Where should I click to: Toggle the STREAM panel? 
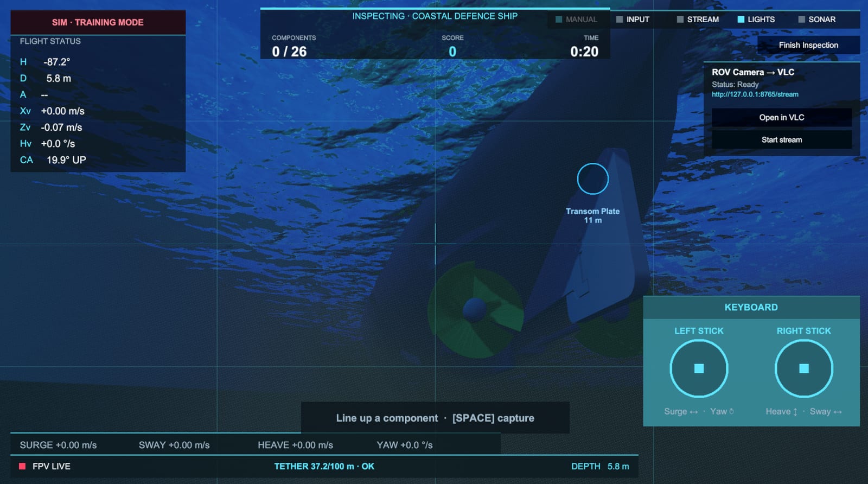698,20
